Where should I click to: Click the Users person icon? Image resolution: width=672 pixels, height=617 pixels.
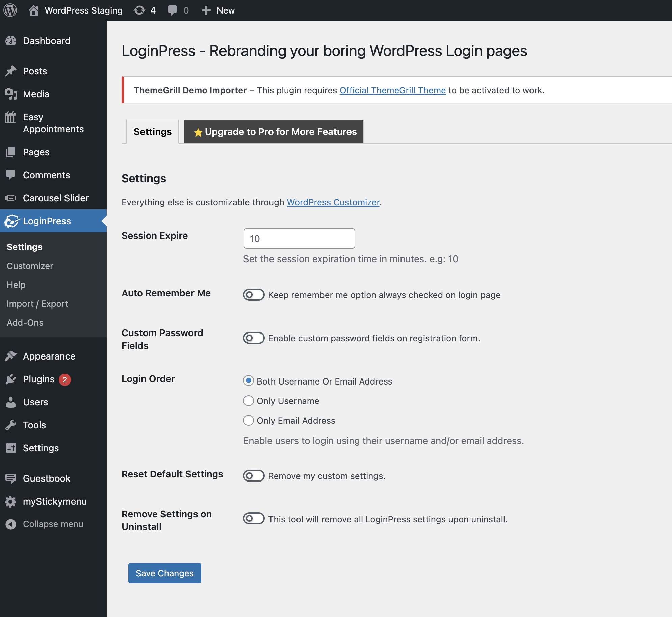(11, 402)
